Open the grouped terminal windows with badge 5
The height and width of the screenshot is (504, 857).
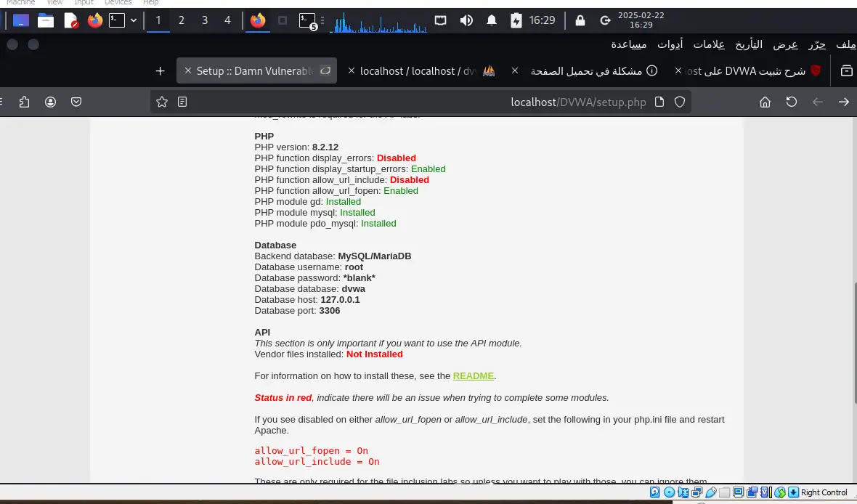(308, 21)
